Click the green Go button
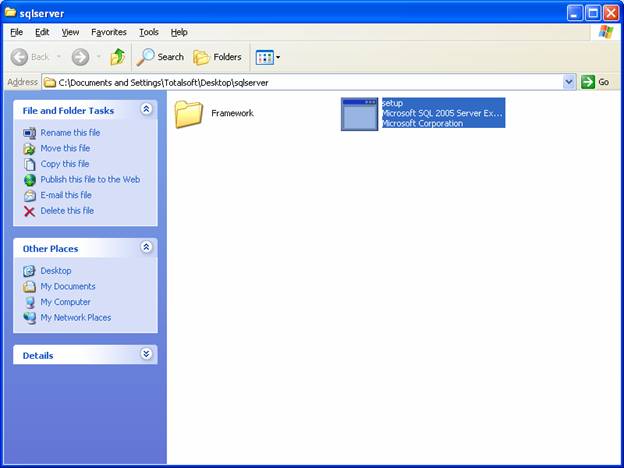The image size is (624, 468). [x=595, y=82]
